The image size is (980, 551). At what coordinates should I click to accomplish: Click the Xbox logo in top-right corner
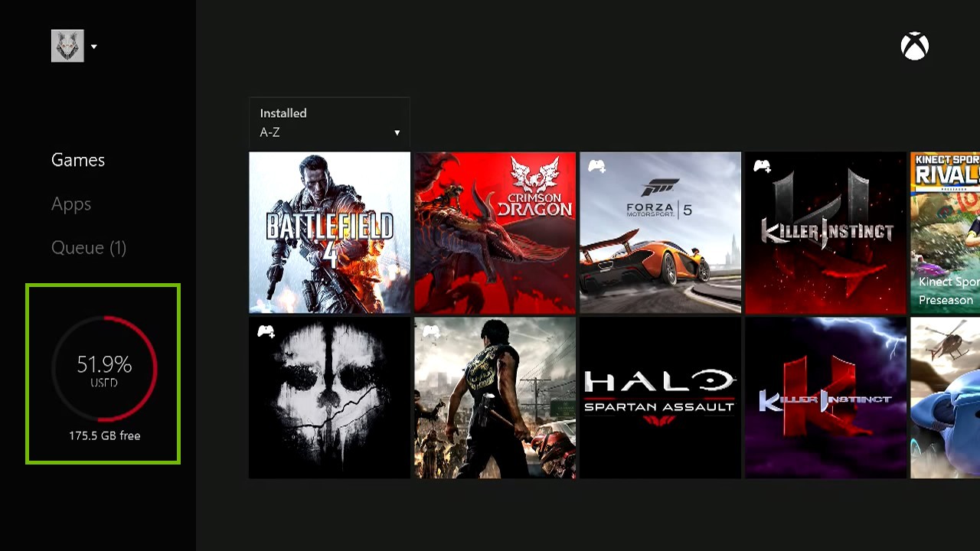point(915,46)
